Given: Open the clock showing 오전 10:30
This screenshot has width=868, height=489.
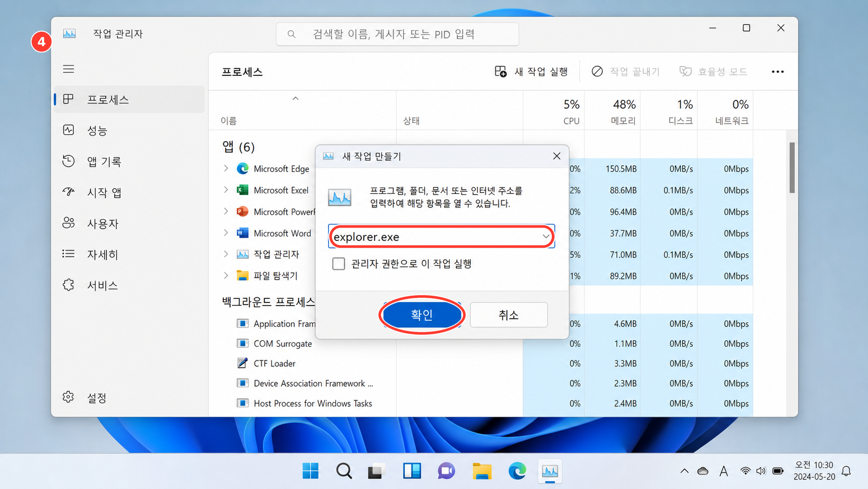Looking at the screenshot, I should tap(813, 471).
